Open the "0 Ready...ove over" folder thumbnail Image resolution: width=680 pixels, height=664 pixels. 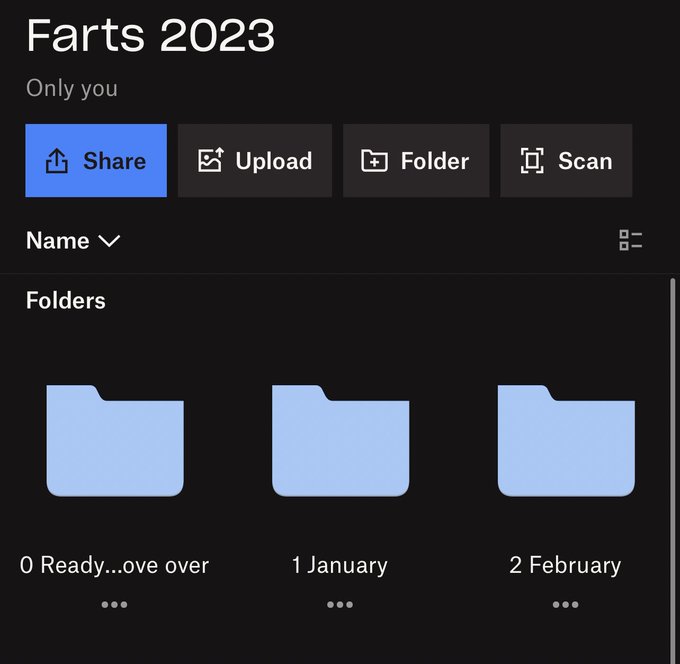pos(115,440)
